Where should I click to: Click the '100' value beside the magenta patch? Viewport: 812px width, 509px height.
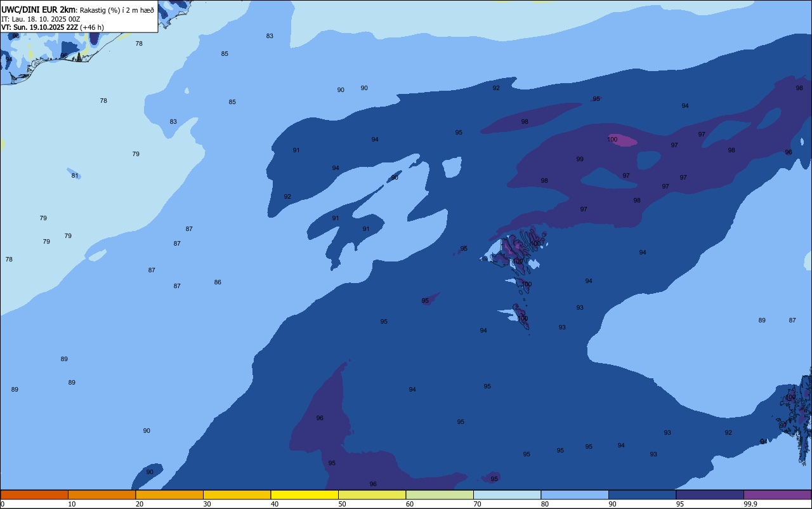click(612, 140)
